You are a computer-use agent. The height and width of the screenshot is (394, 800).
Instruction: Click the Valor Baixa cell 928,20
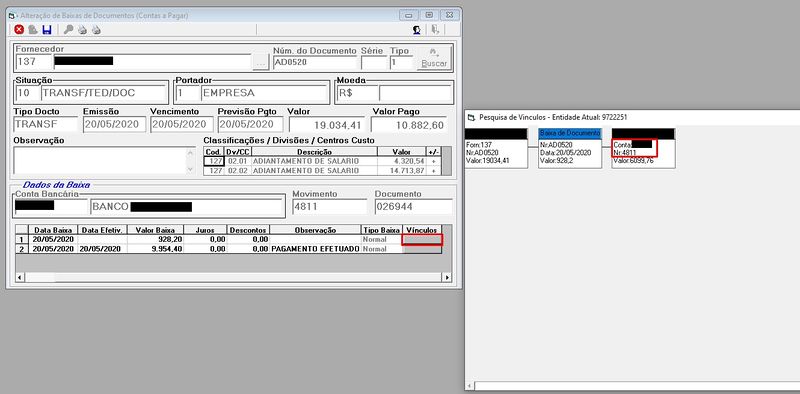[x=155, y=239]
